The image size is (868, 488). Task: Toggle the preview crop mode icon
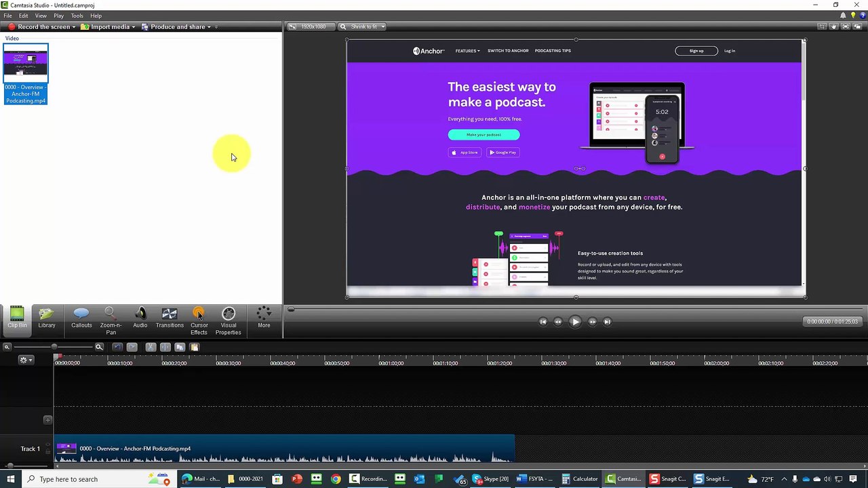pyautogui.click(x=822, y=26)
